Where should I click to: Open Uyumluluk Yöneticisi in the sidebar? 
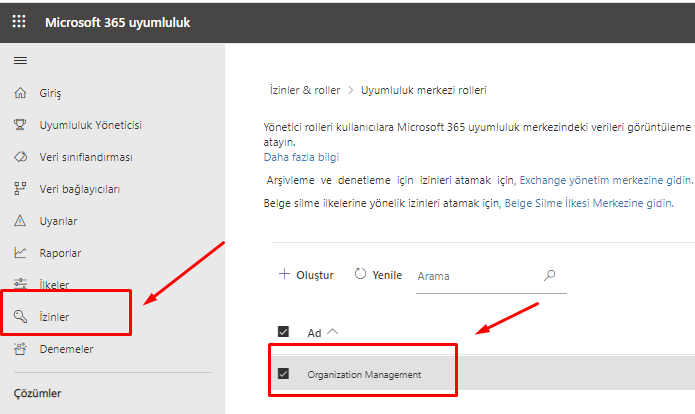(x=90, y=125)
